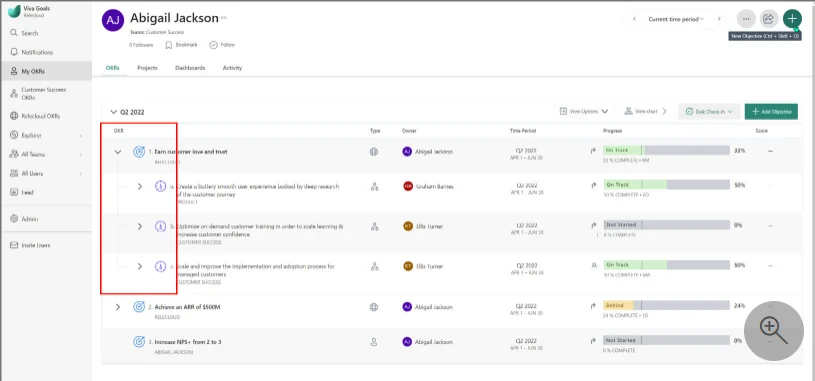
Task: Click the Graham Barnes owner avatar
Action: click(x=408, y=186)
